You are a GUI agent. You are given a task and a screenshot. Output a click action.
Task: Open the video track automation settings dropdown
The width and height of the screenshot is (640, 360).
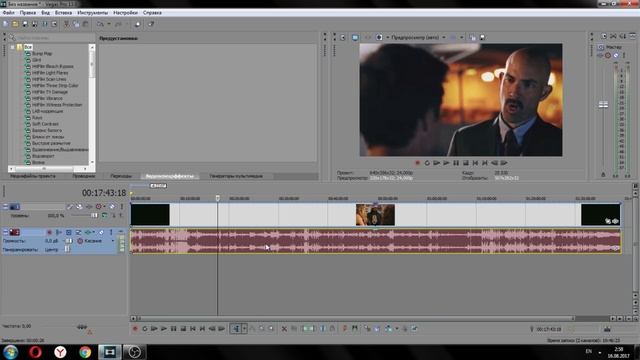[104, 207]
